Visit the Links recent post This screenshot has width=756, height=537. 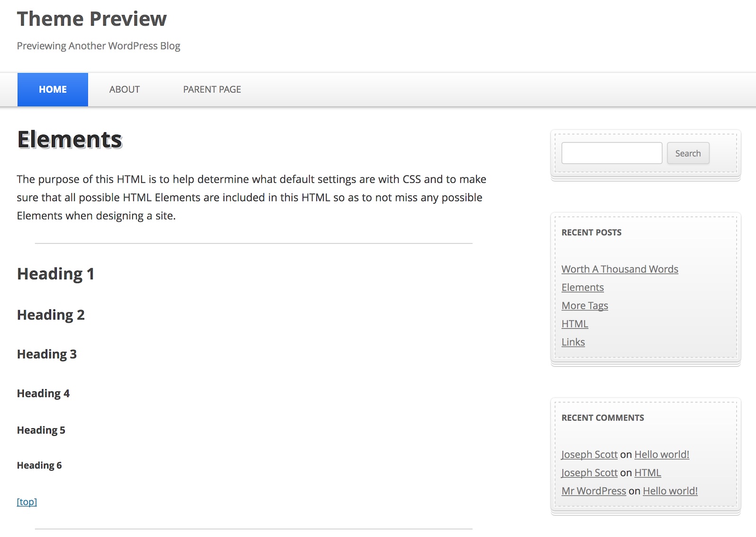tap(573, 342)
